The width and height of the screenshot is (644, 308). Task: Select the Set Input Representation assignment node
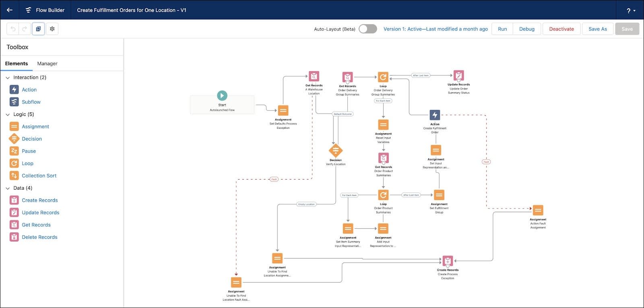pos(436,150)
